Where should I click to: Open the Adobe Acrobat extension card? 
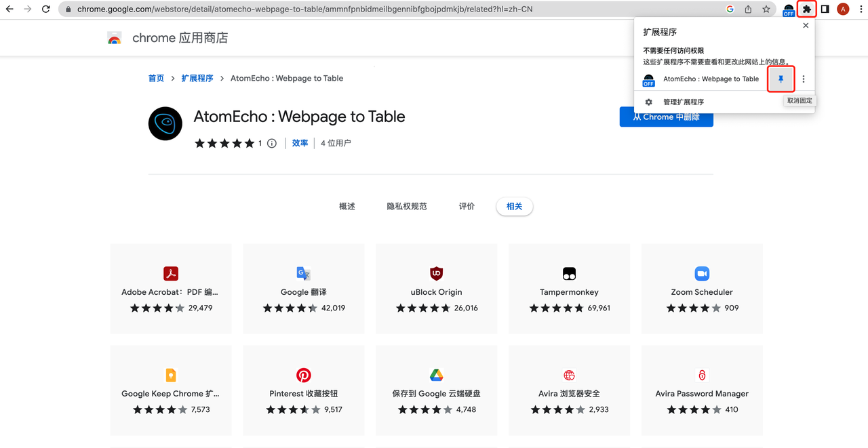pos(171,289)
